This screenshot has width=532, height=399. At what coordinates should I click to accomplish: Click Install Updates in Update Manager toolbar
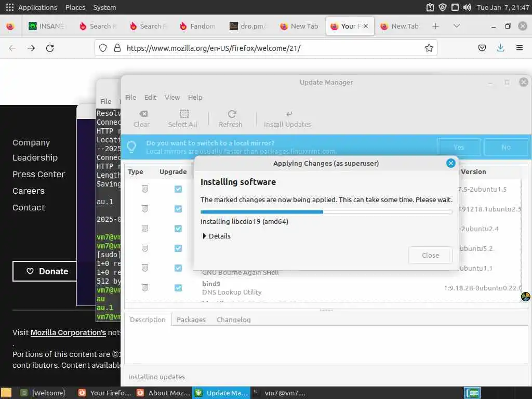click(x=287, y=118)
